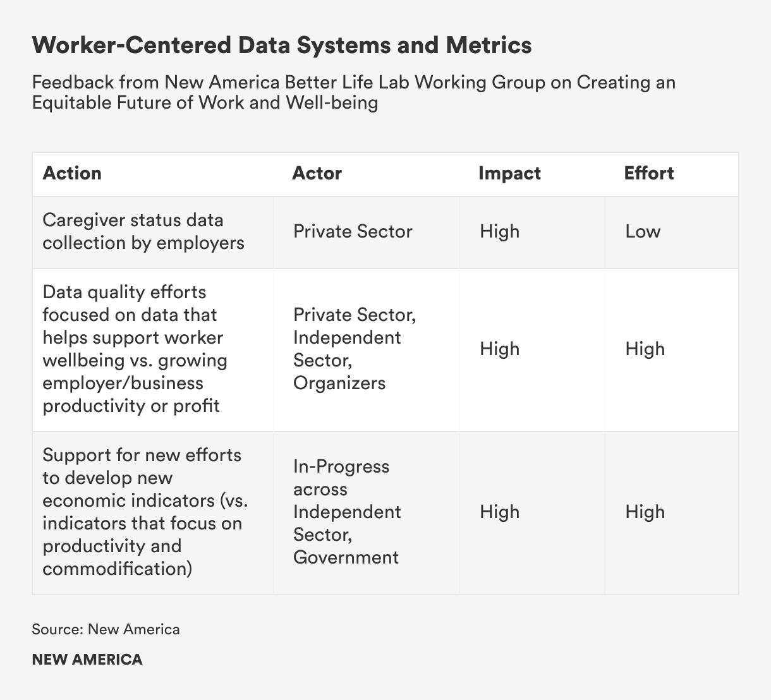This screenshot has width=771, height=700.
Task: Click High impact in the economic indicators row
Action: (499, 512)
